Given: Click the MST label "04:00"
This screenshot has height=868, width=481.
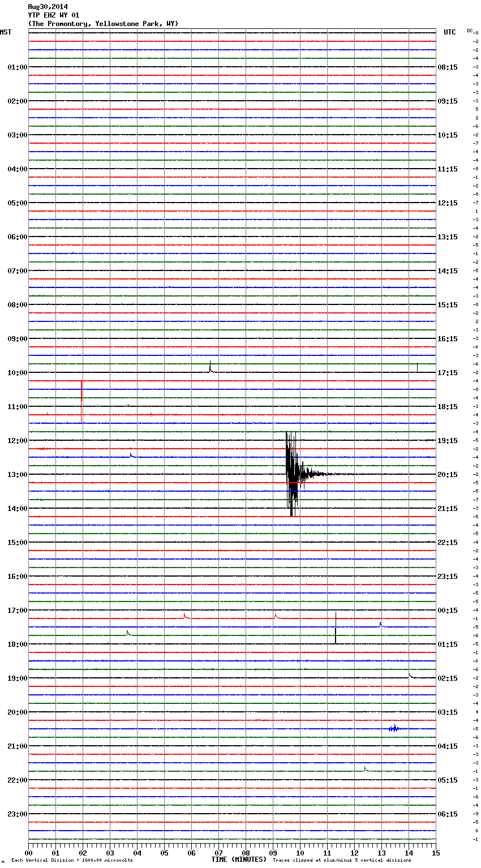Looking at the screenshot, I should pyautogui.click(x=18, y=169).
